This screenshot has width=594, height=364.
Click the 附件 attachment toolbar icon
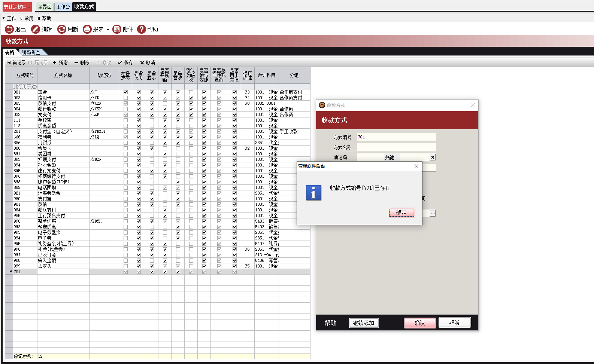coord(117,29)
